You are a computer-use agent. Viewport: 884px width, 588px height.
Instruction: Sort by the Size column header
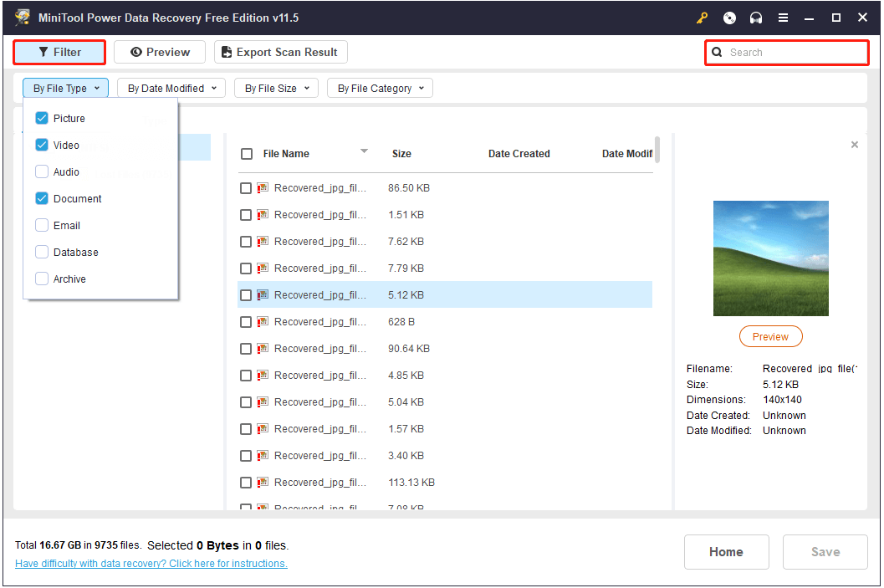click(401, 154)
